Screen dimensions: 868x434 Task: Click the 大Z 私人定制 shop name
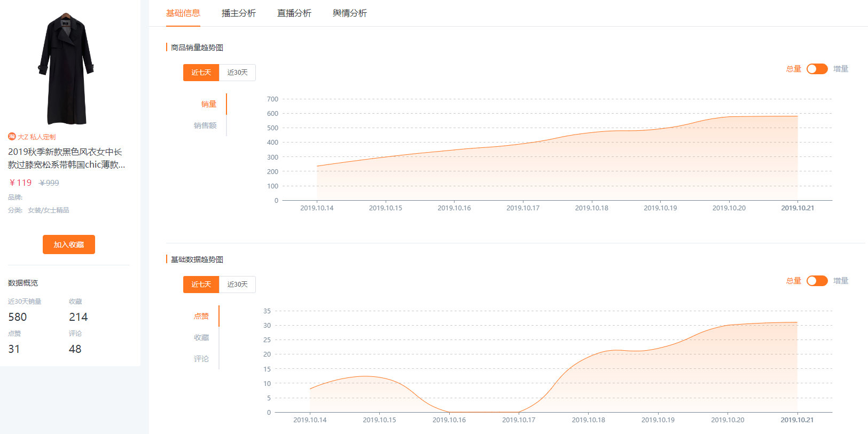click(x=36, y=137)
